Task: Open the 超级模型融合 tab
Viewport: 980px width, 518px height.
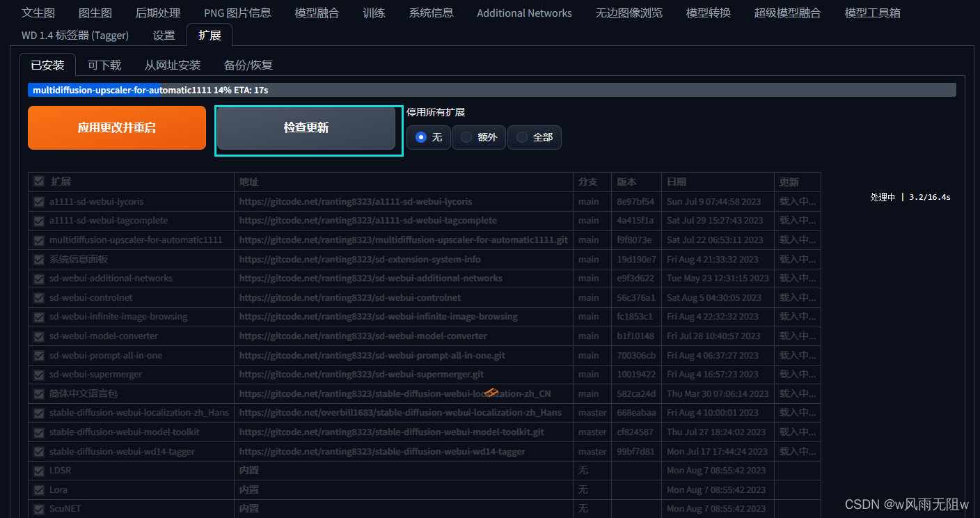Action: click(787, 13)
